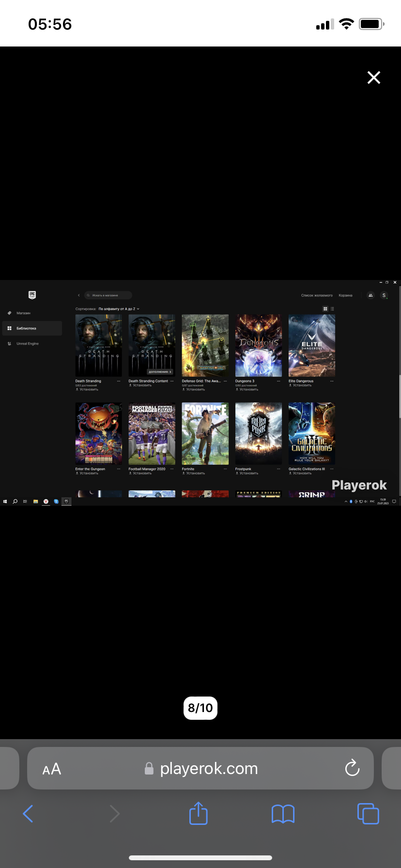
Task: Open the three-dot menu for Fortnite
Action: pos(225,469)
